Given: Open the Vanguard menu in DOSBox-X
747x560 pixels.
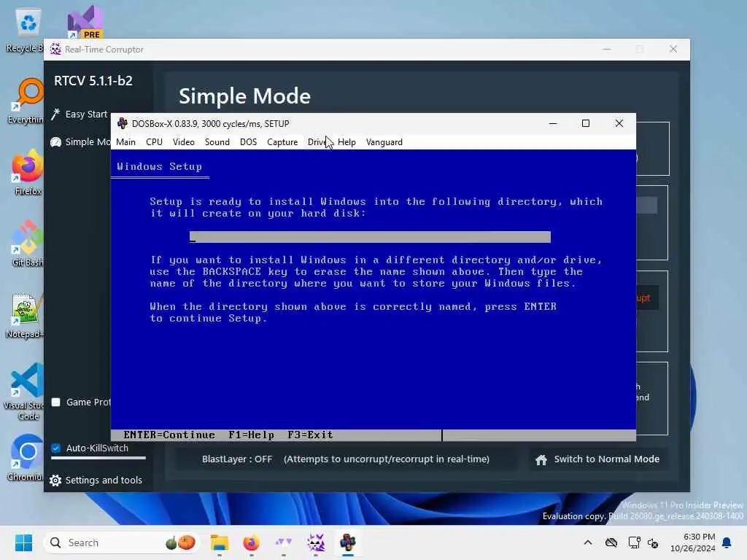Looking at the screenshot, I should tap(384, 142).
